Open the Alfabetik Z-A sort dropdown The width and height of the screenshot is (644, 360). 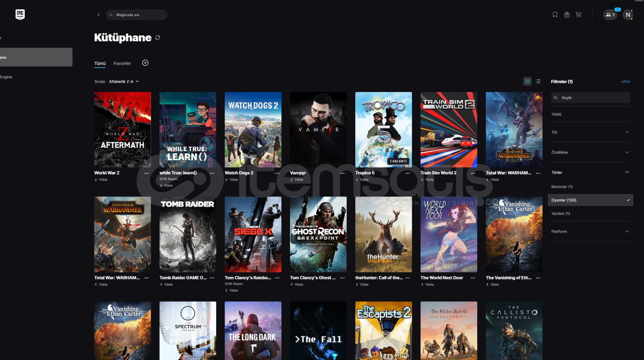pyautogui.click(x=123, y=82)
